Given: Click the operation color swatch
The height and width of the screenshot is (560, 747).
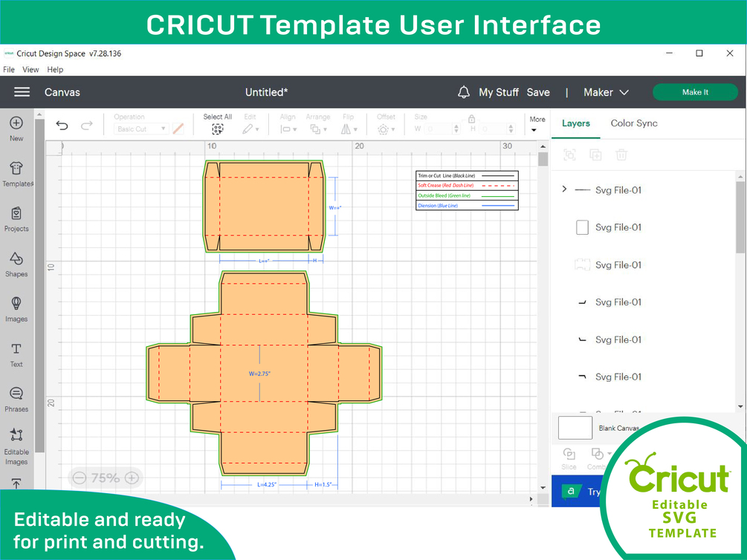Looking at the screenshot, I should pyautogui.click(x=178, y=128).
